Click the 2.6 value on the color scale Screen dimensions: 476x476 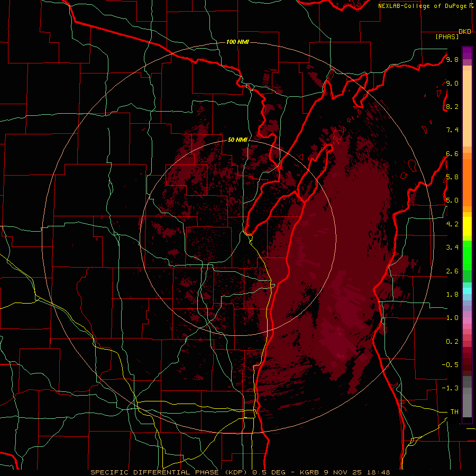pos(452,271)
